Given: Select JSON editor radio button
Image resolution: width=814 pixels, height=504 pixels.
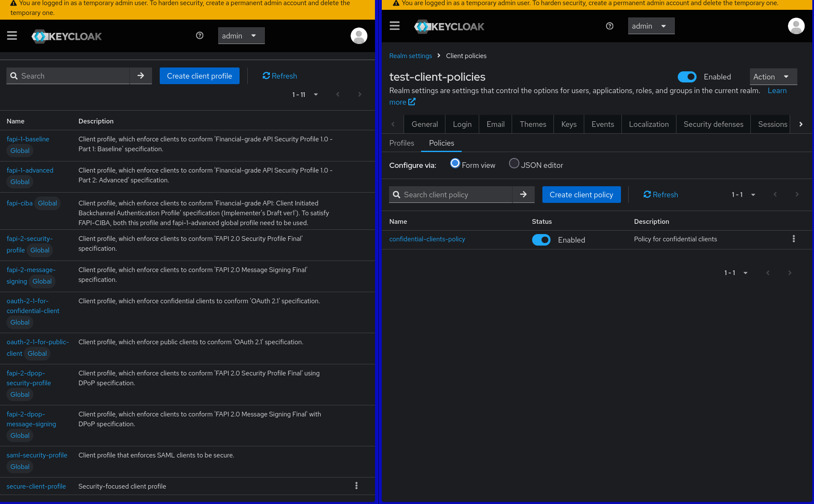Looking at the screenshot, I should coord(514,164).
